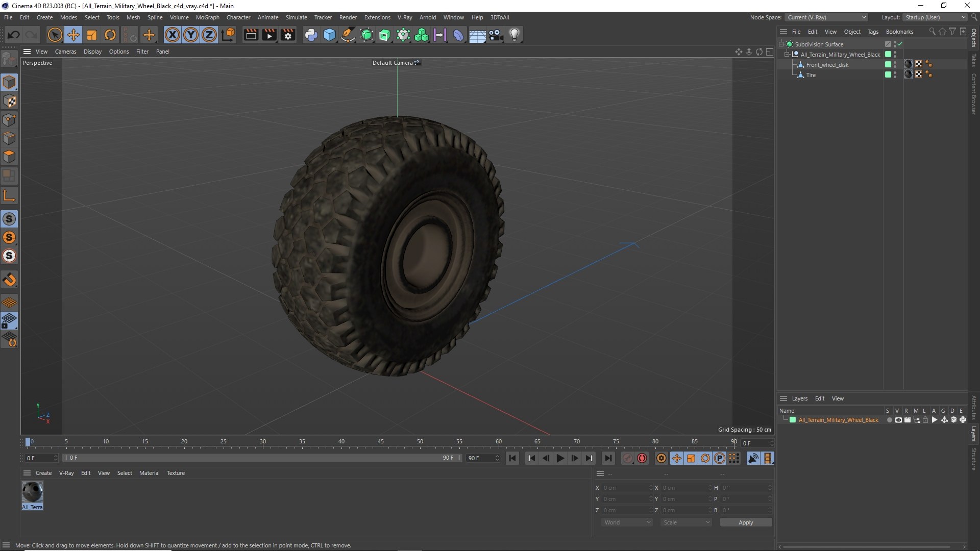Toggle X axis lock
The height and width of the screenshot is (551, 980).
[173, 35]
